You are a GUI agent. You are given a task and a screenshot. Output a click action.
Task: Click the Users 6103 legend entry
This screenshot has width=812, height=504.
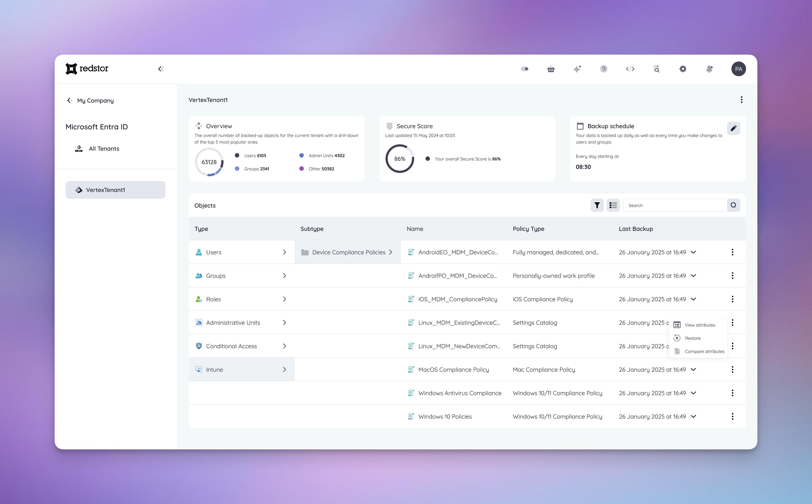(251, 156)
